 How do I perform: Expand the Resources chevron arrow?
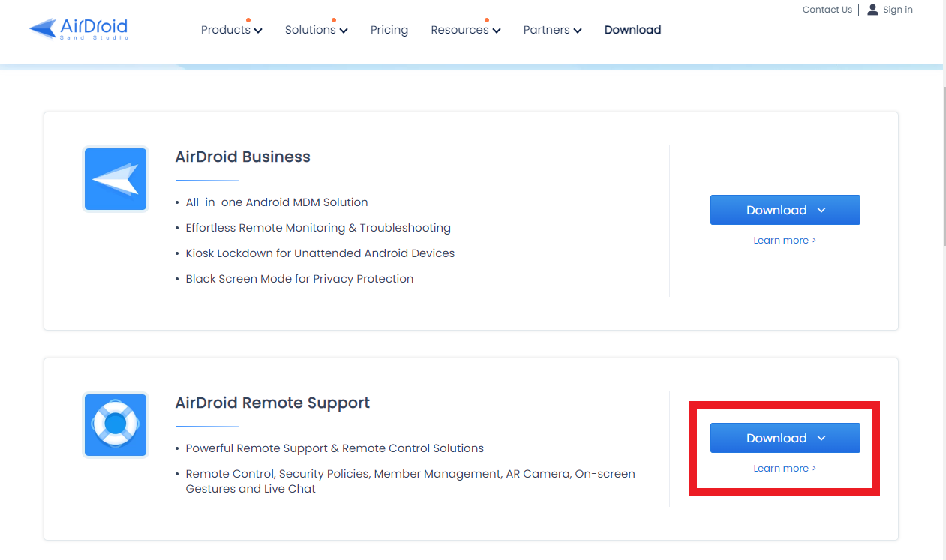point(497,31)
